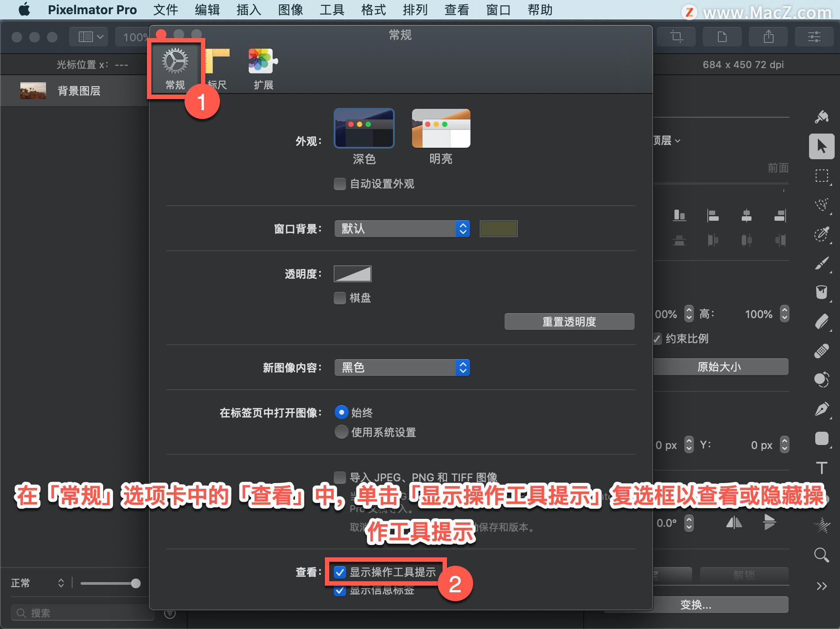The image size is (840, 629).
Task: Open the blend mode Normal dropdown
Action: click(x=37, y=583)
